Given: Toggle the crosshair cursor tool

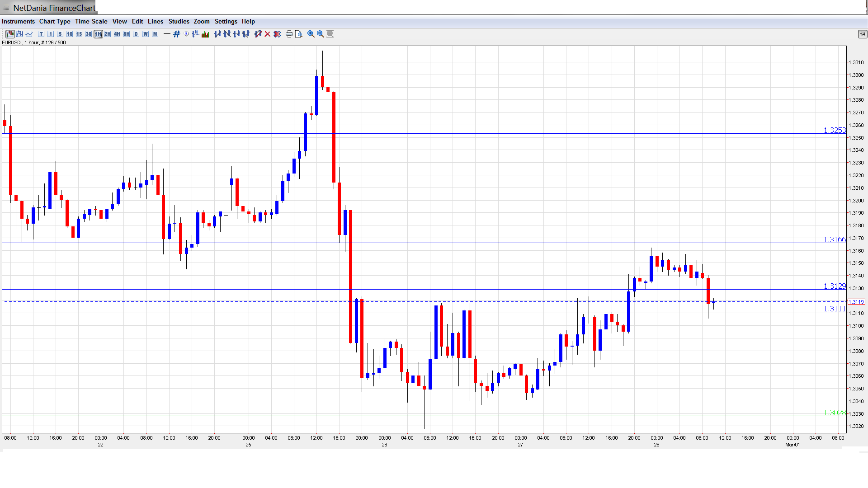Looking at the screenshot, I should coord(167,34).
